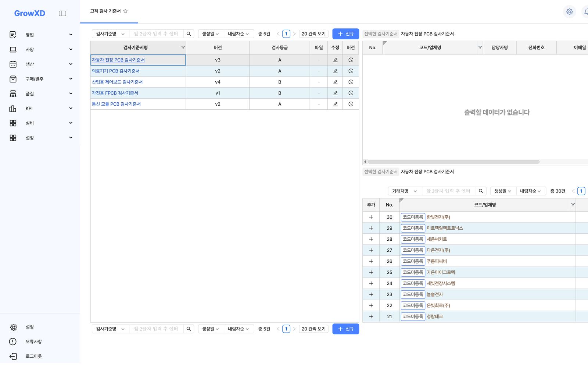
Task: Click the search icon in the top inspection-standard filter bar
Action: pyautogui.click(x=189, y=34)
